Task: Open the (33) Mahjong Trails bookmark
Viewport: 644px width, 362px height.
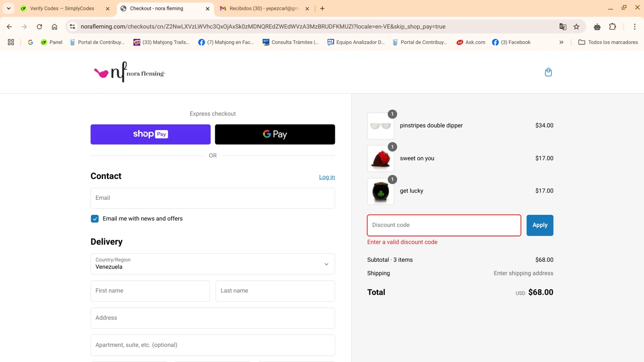Action: [x=161, y=42]
